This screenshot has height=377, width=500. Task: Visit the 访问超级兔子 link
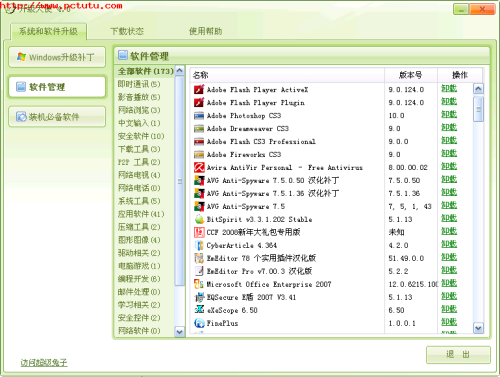(44, 362)
